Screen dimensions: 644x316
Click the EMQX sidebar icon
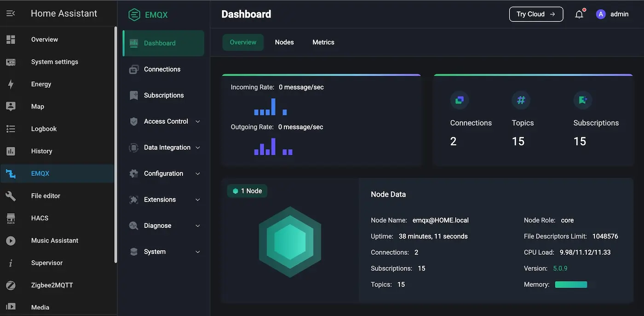click(11, 174)
